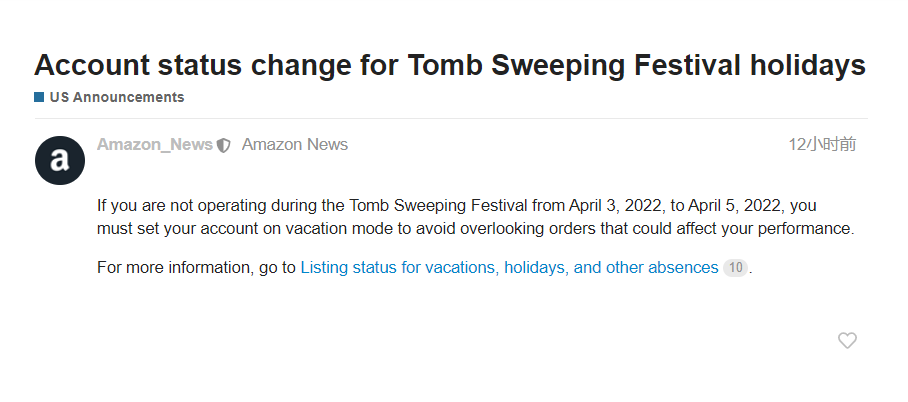
Task: Click the blue square category badge
Action: pyautogui.click(x=39, y=97)
